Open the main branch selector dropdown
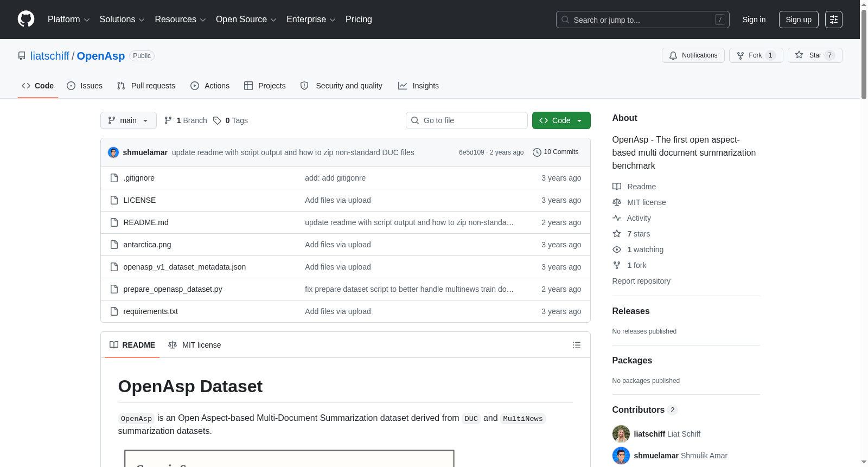The image size is (868, 467). (129, 120)
